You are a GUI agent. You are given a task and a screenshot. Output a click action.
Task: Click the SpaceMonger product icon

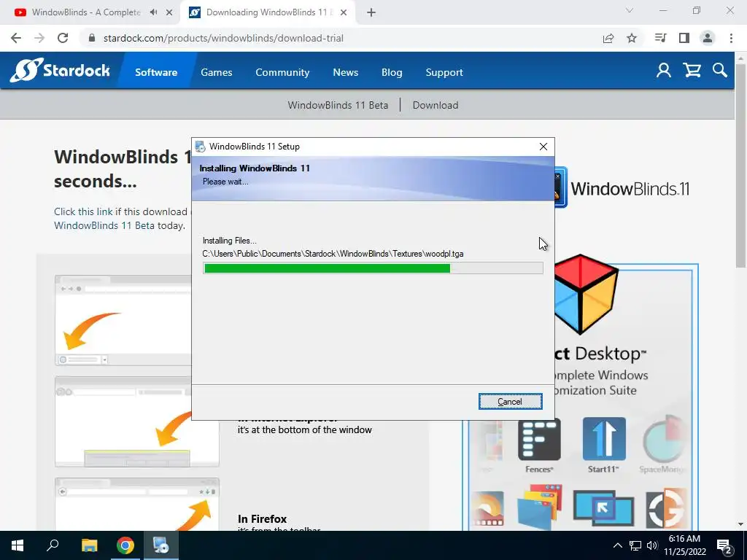pos(664,439)
